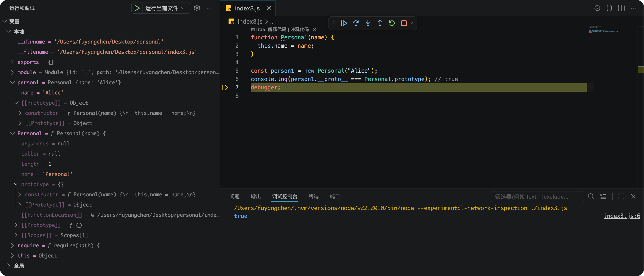Click the code minimap preview
This screenshot has height=276, width=644.
coord(603,30)
